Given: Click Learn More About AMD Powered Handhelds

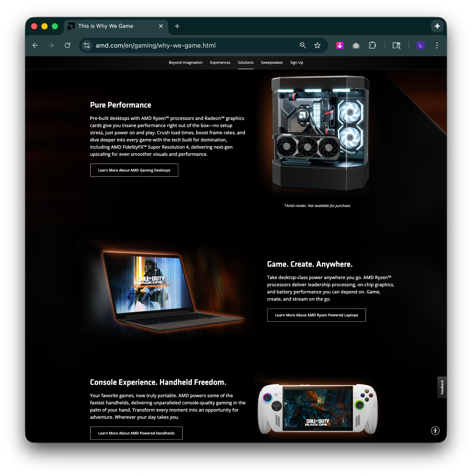Looking at the screenshot, I should 136,433.
